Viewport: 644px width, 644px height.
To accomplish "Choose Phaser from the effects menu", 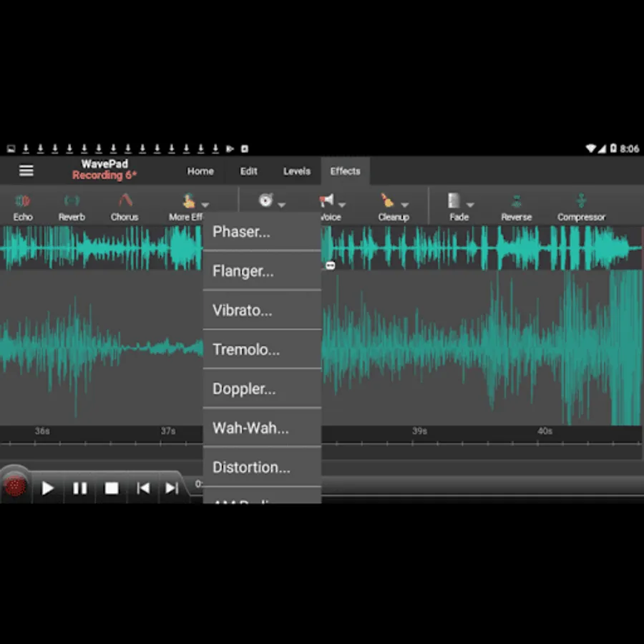I will coord(241,231).
